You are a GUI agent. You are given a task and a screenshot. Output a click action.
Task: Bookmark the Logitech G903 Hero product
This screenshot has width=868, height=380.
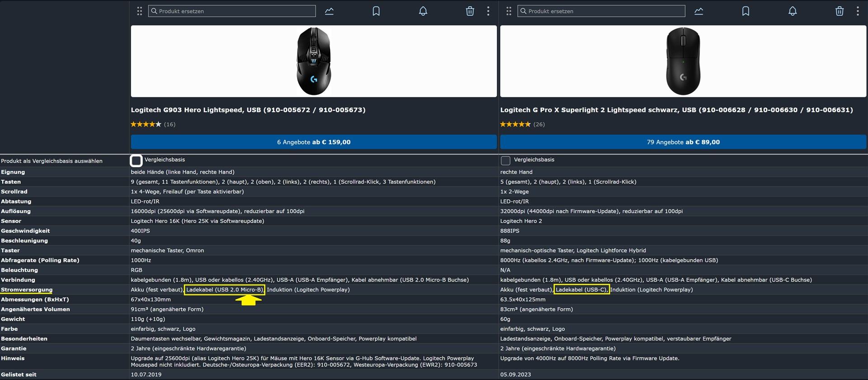click(376, 11)
